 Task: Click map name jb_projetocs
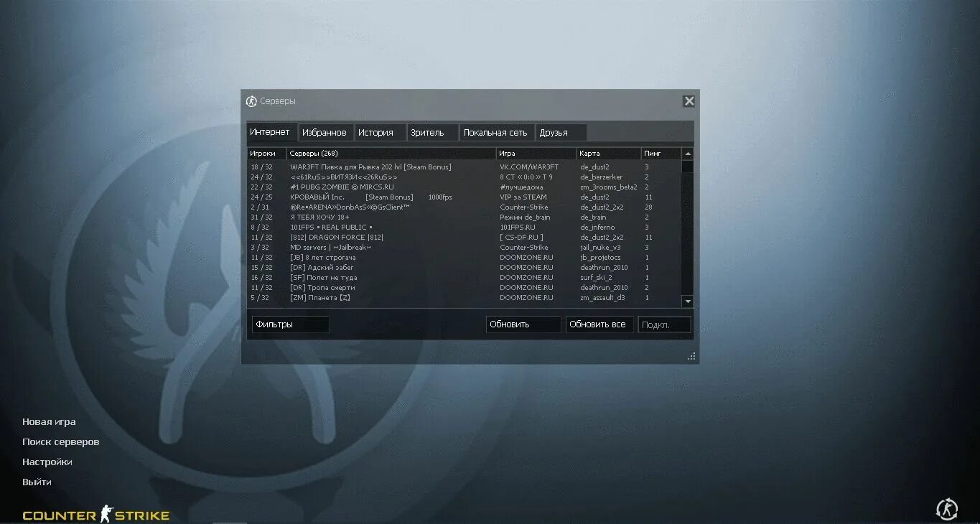[x=601, y=258]
